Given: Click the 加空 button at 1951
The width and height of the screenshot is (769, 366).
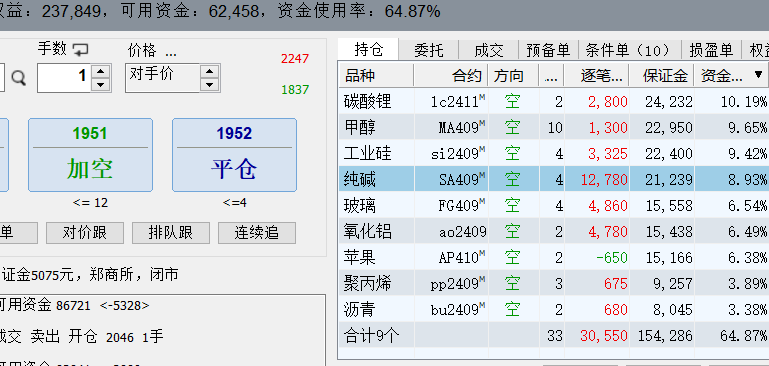Looking at the screenshot, I should click(90, 155).
